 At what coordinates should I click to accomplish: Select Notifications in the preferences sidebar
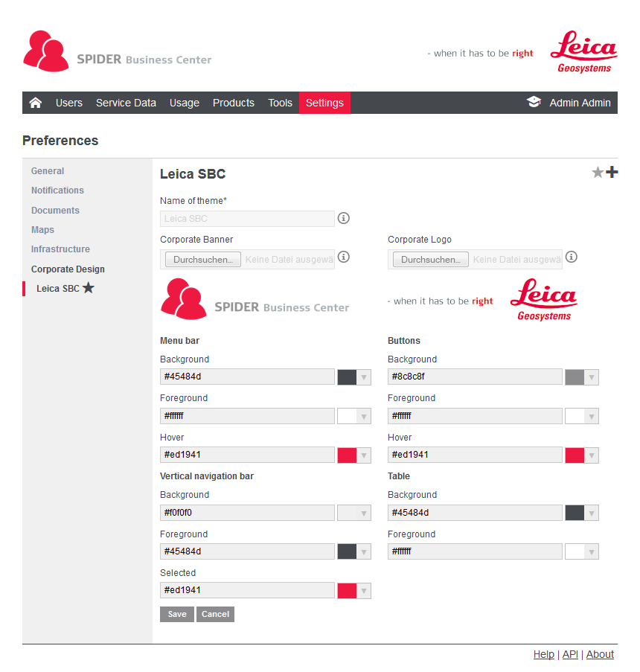click(57, 191)
